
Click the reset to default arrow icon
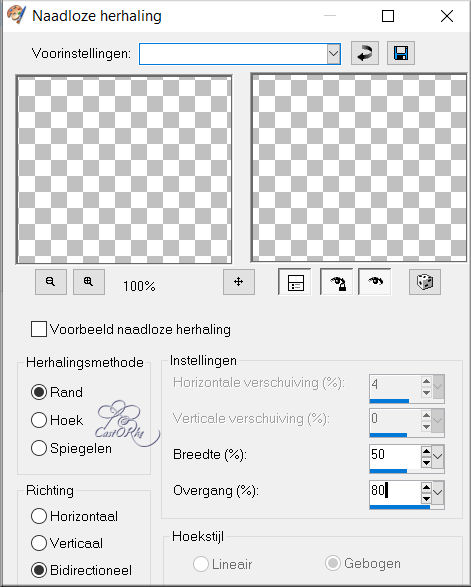(x=365, y=53)
